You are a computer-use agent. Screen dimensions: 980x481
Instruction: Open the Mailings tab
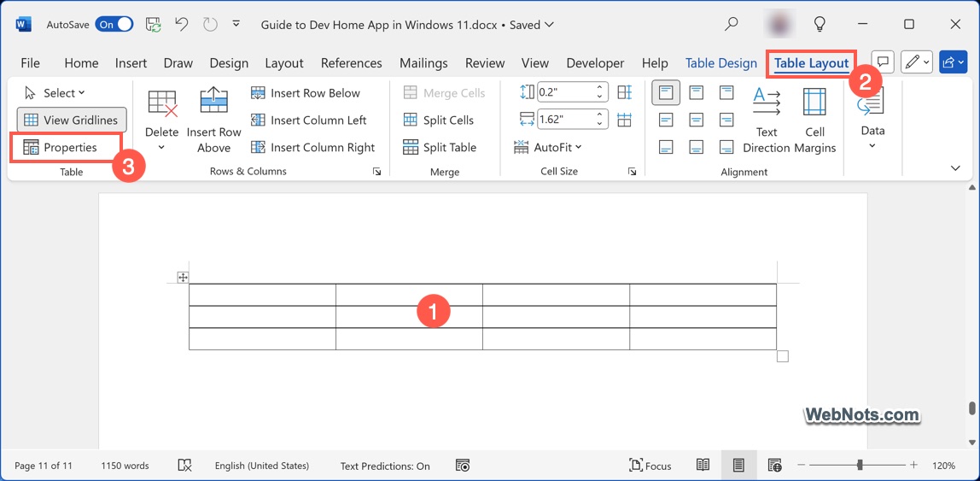(x=423, y=63)
